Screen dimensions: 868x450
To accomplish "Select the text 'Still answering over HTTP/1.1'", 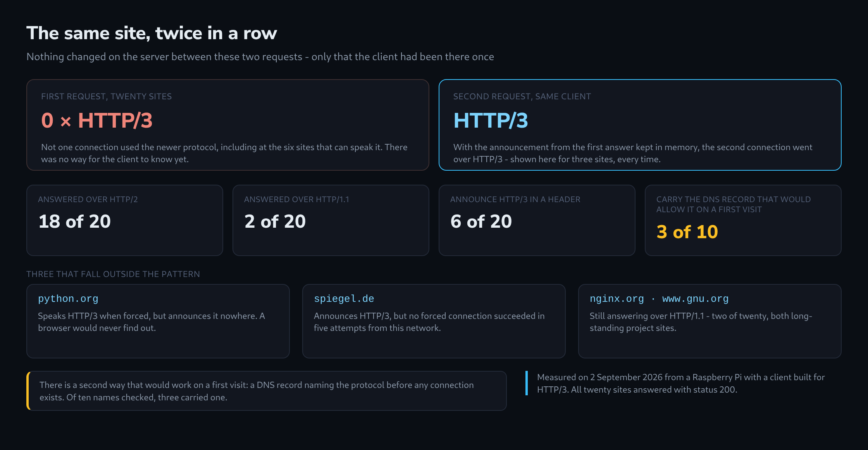I will tap(647, 316).
